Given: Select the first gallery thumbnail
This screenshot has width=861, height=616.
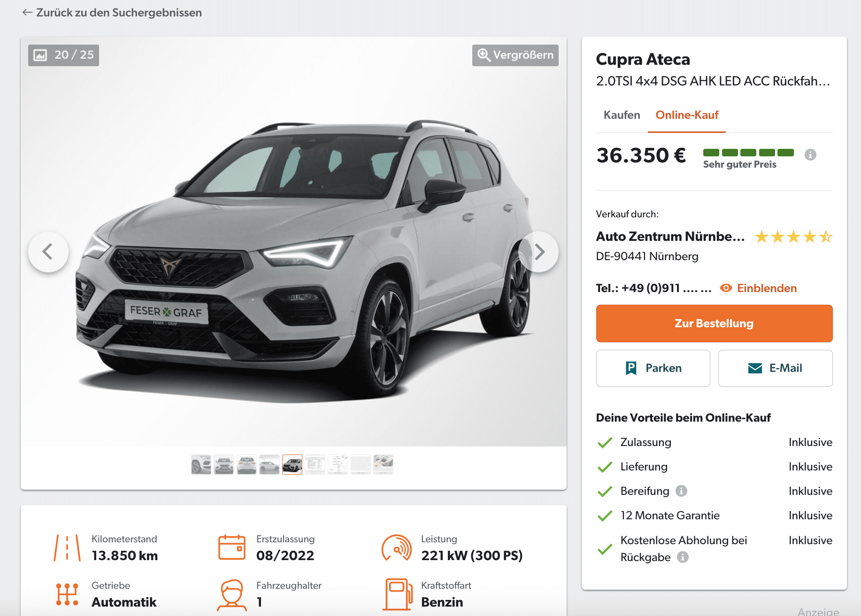Looking at the screenshot, I should point(201,464).
